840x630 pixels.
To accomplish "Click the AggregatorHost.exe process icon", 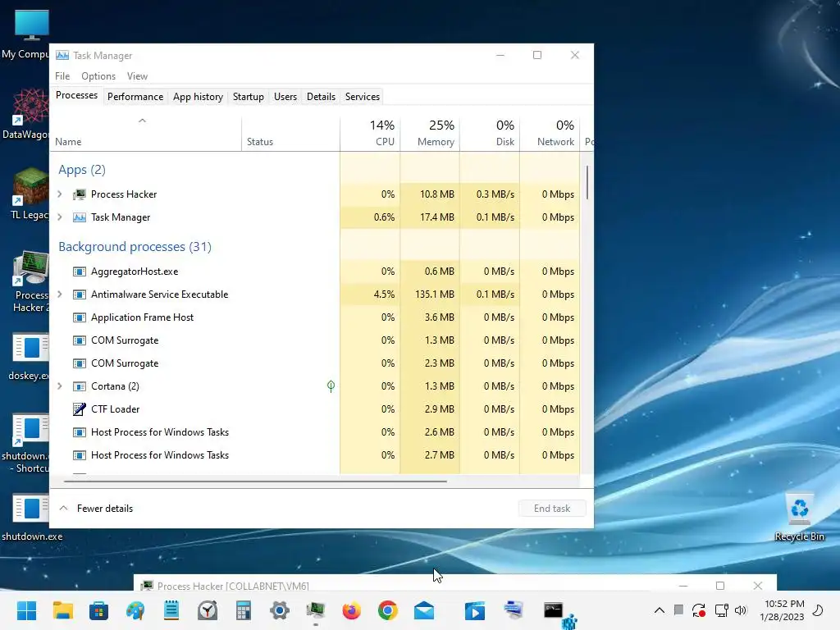I will tap(80, 272).
